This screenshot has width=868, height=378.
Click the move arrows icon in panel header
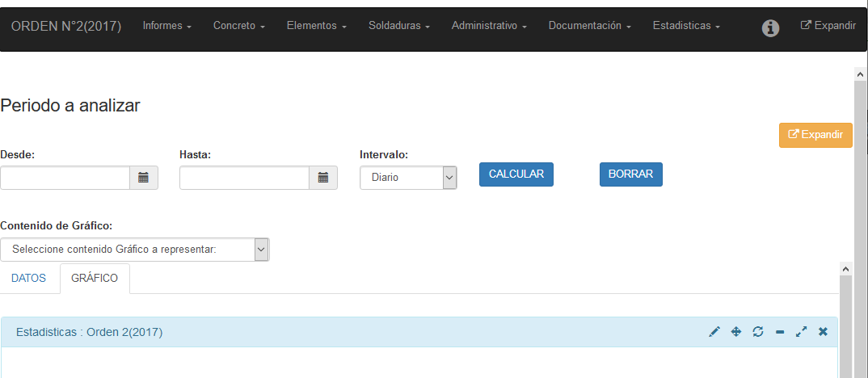tap(736, 332)
